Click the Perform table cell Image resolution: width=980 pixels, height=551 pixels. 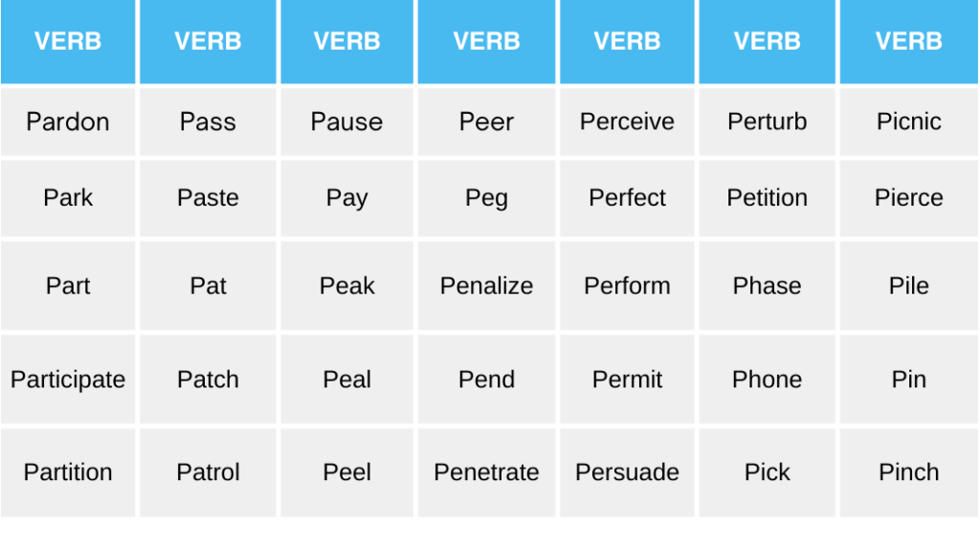(x=627, y=285)
